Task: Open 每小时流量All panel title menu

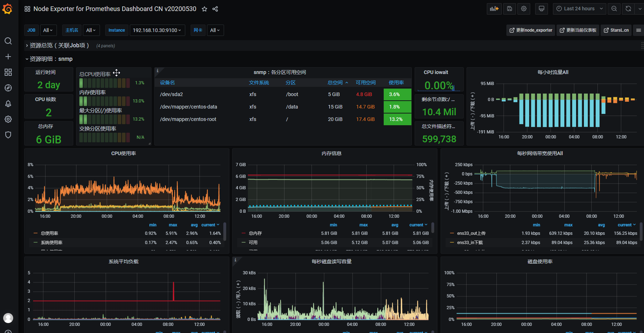Action: [x=553, y=72]
